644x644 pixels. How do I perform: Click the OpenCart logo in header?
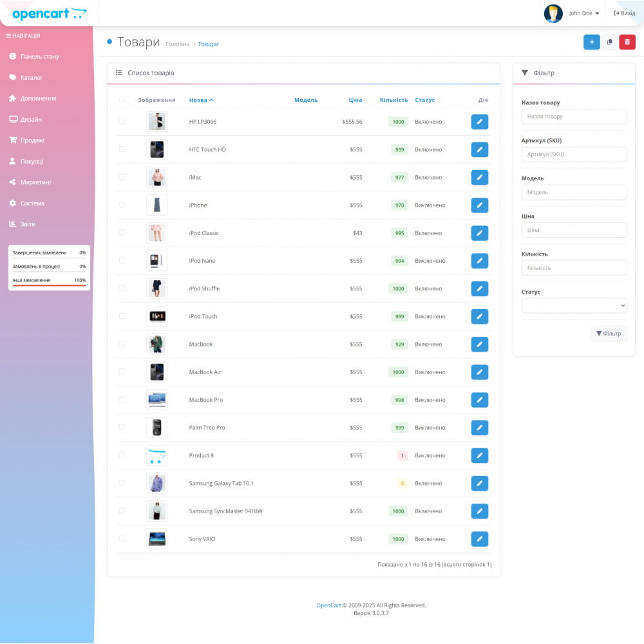coord(49,14)
